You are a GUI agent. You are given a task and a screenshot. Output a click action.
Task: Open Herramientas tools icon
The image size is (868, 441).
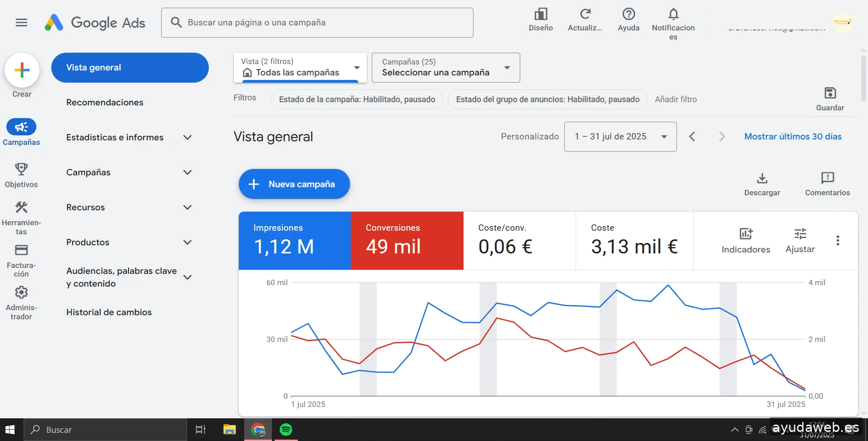coord(21,208)
